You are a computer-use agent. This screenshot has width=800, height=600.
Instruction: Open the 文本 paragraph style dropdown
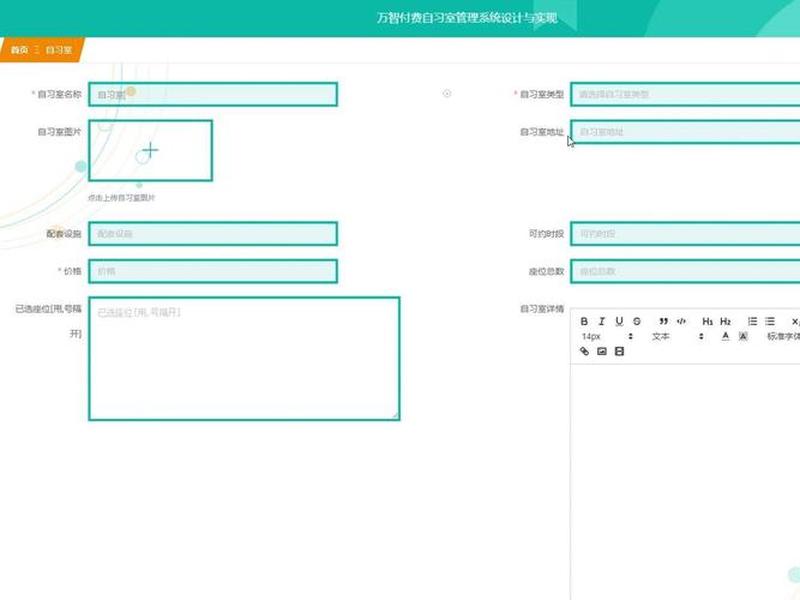(677, 337)
